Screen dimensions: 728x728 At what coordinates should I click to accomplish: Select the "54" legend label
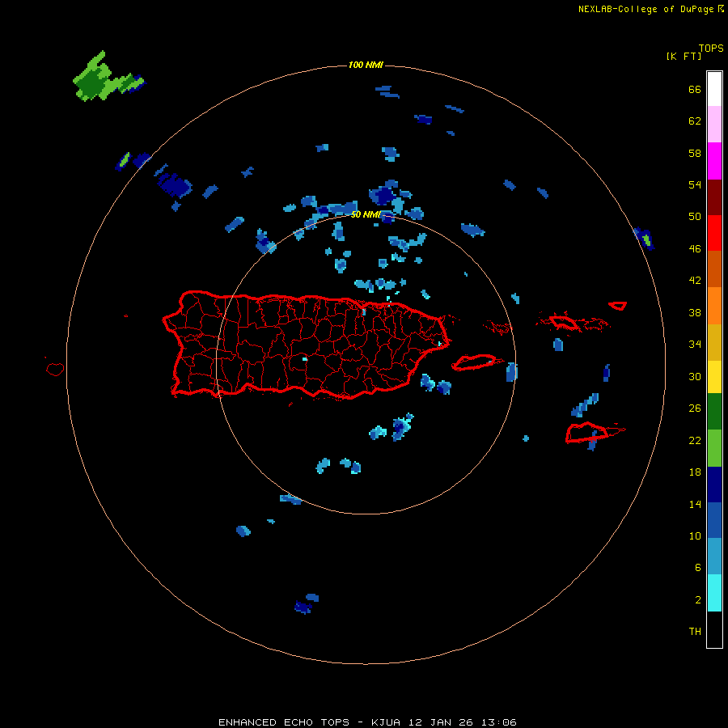(x=695, y=184)
